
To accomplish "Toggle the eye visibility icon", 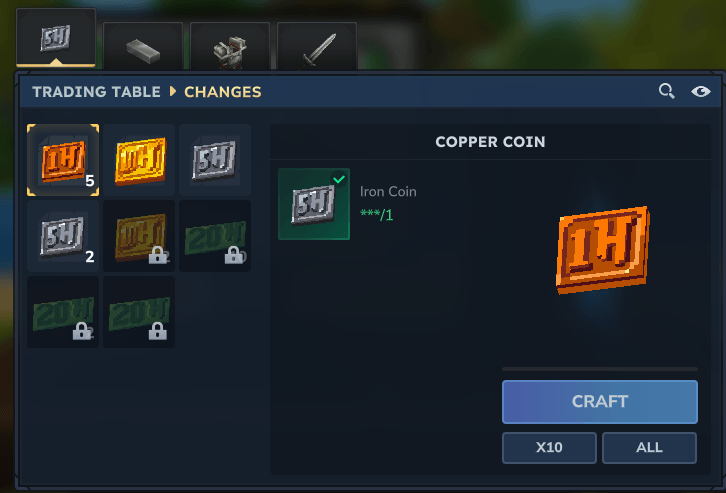I will coord(701,92).
